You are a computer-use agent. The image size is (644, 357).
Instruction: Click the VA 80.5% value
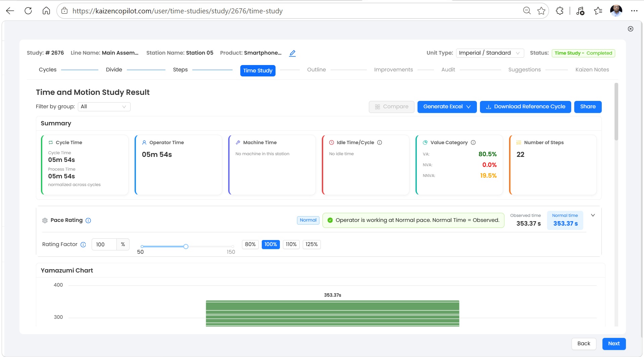pos(487,154)
